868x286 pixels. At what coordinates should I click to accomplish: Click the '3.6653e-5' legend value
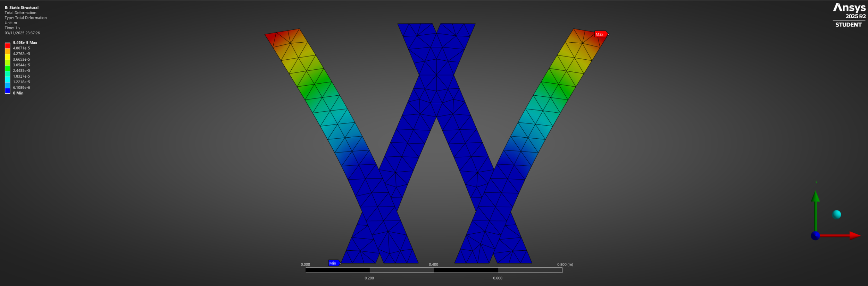(x=22, y=59)
